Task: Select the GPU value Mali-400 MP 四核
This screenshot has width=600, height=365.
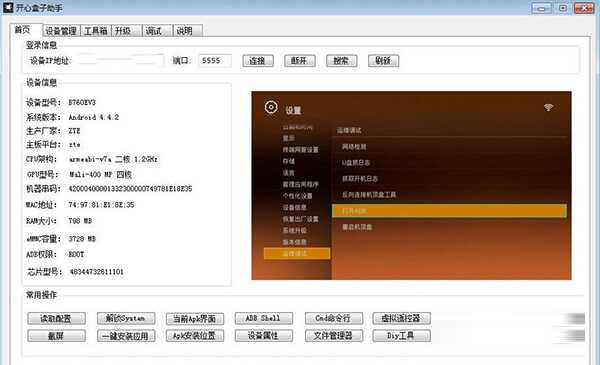Action: (100, 174)
